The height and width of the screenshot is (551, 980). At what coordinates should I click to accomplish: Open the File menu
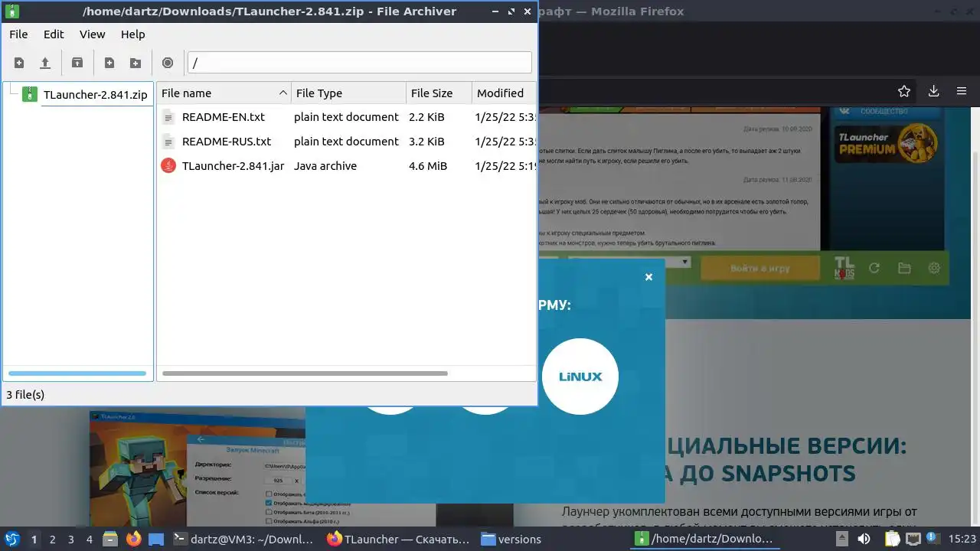[18, 34]
